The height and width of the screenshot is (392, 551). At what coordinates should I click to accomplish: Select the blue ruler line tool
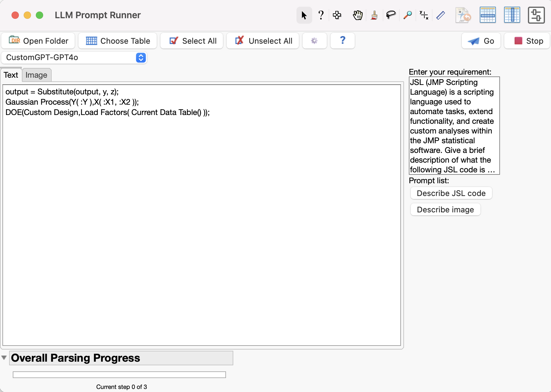pyautogui.click(x=440, y=15)
